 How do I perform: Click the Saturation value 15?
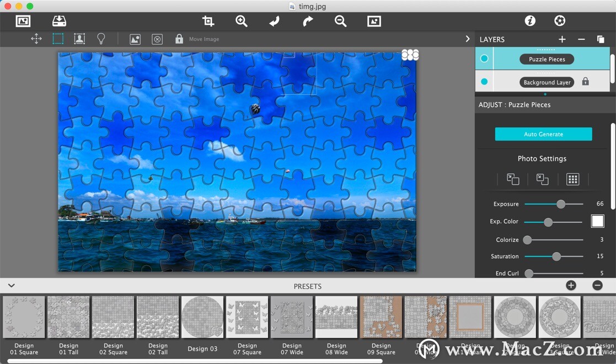[x=600, y=256]
